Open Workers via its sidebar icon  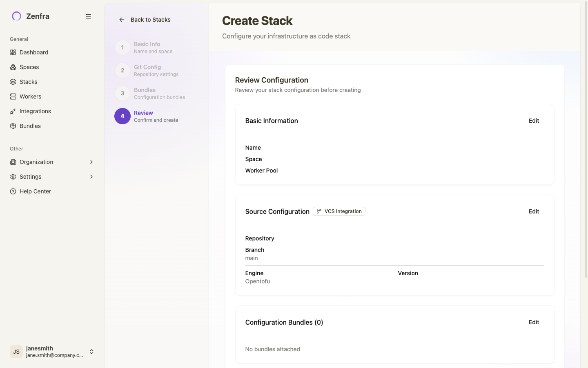pyautogui.click(x=13, y=96)
